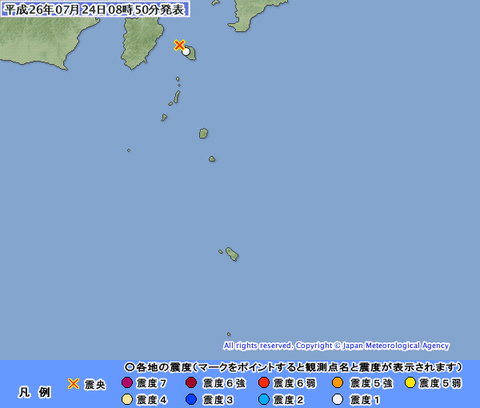The image size is (480, 408).
Task: Click the 震度1 white legend circle
Action: pyautogui.click(x=338, y=399)
